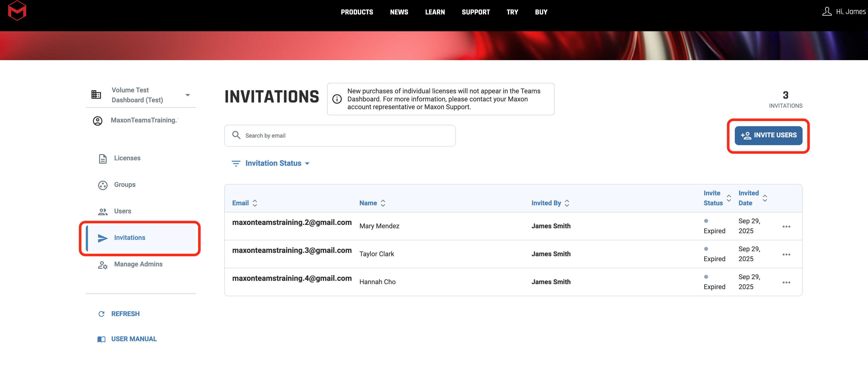Click the Users people icon

tap(103, 212)
